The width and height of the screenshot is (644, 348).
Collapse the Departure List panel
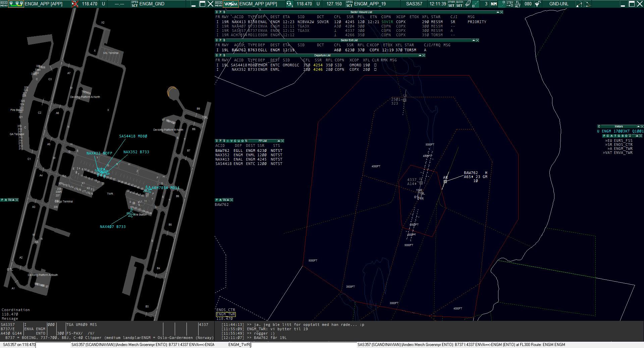tap(420, 55)
